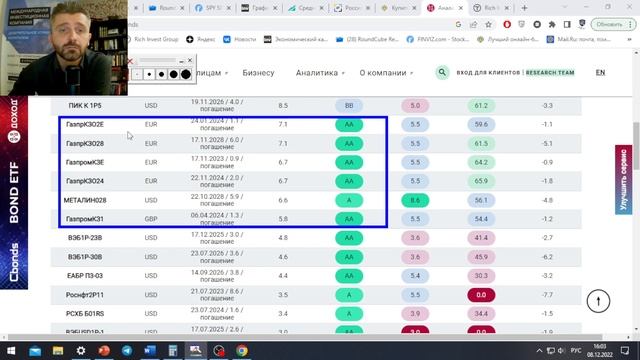
Task: Open Calculator from the taskbar
Action: (x=173, y=351)
